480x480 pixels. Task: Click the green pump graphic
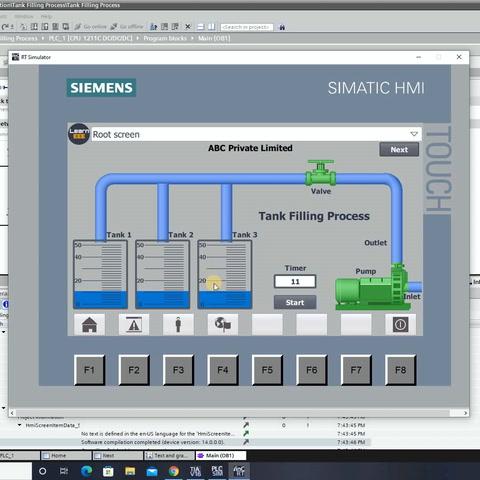click(372, 288)
